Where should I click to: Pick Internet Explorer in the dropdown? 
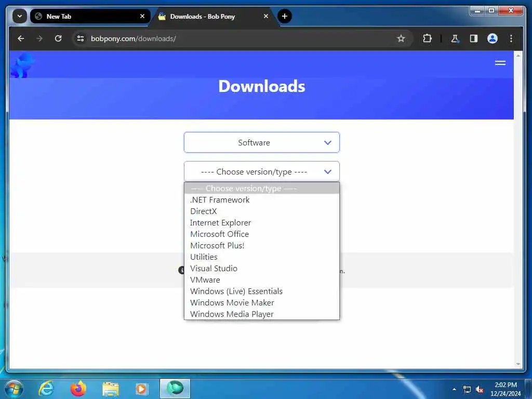pos(262,223)
